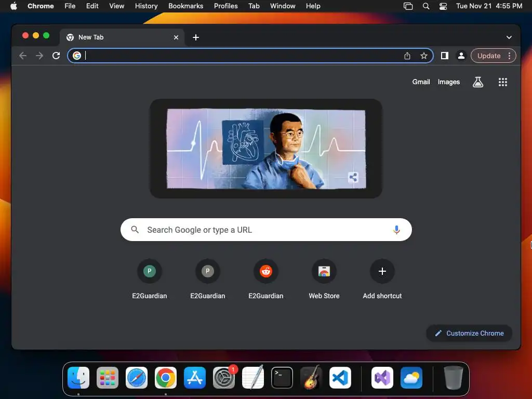
Task: Open Weather app from the Dock
Action: pyautogui.click(x=411, y=377)
